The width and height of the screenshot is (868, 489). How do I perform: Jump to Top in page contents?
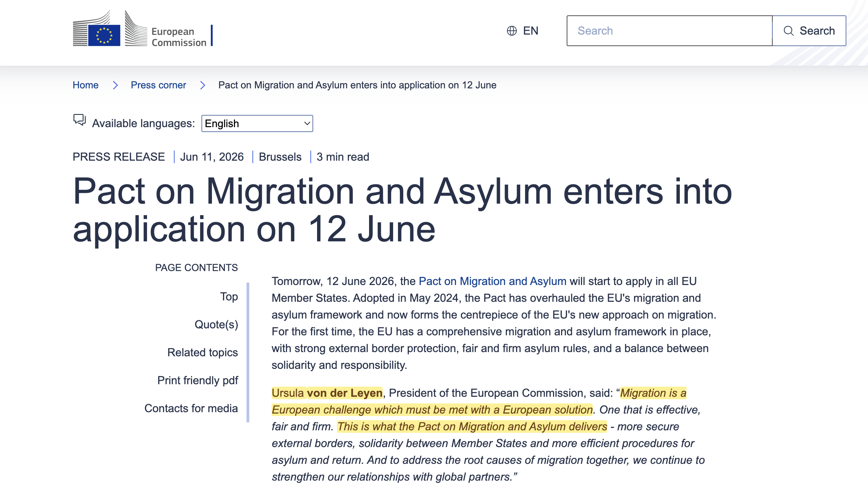click(x=229, y=297)
